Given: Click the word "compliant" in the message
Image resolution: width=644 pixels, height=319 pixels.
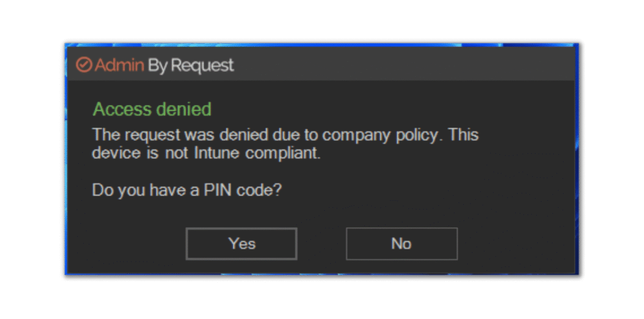Looking at the screenshot, I should coord(282,153).
